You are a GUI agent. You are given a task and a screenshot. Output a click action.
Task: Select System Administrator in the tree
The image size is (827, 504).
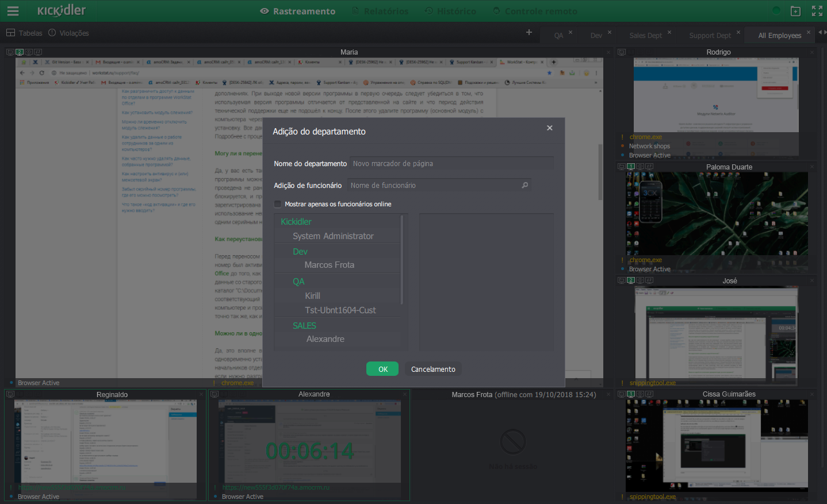[333, 236]
